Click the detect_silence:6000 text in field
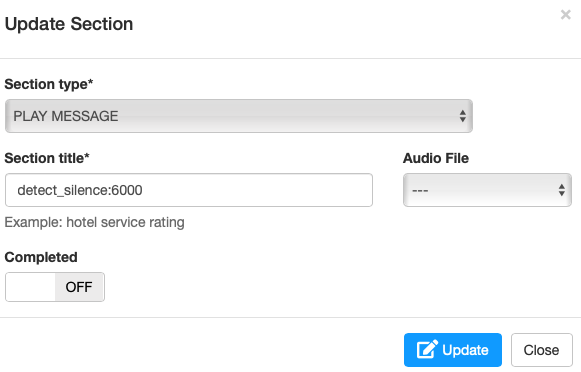Screen dimensions: 581x372 pyautogui.click(x=80, y=190)
